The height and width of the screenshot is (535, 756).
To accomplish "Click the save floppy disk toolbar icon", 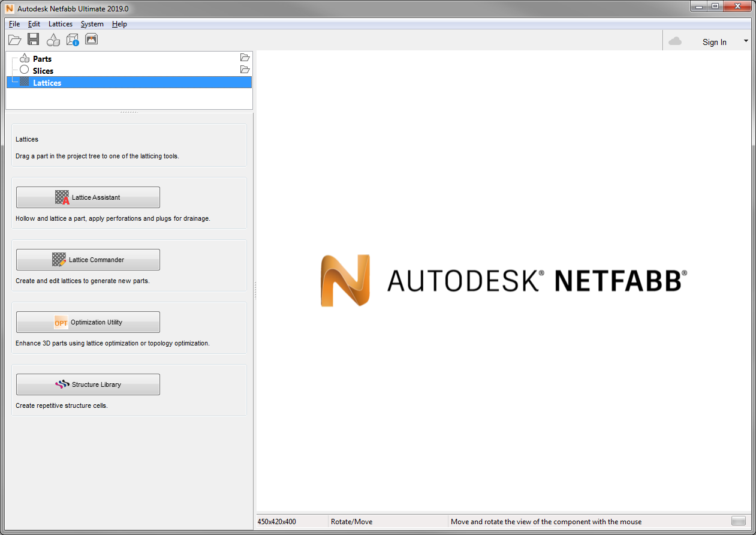I will click(x=34, y=40).
